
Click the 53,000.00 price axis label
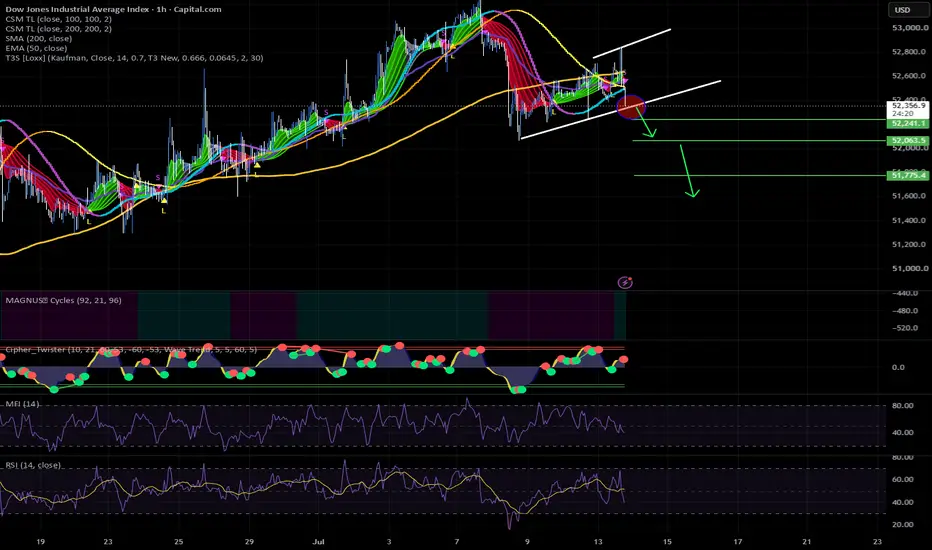tap(910, 27)
